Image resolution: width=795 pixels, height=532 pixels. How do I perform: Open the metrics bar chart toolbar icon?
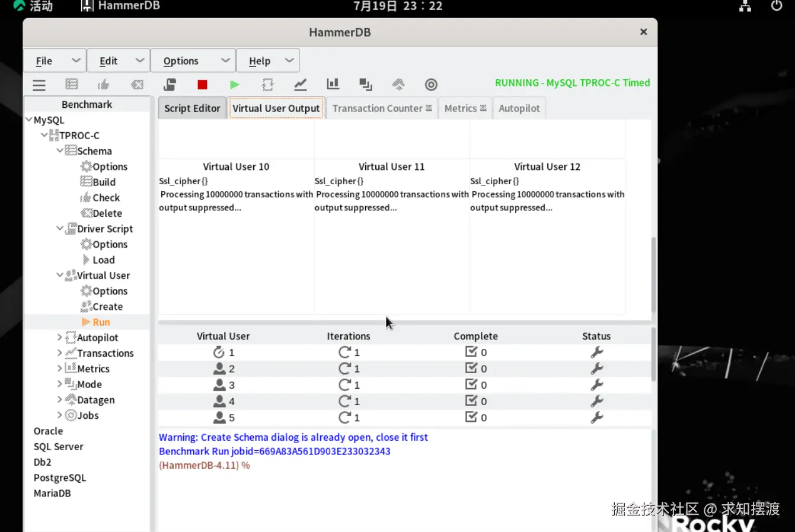(333, 84)
